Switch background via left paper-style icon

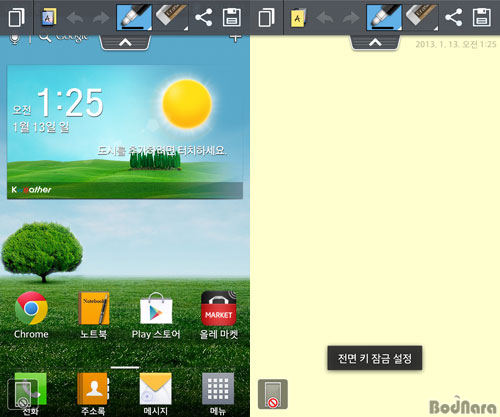(x=49, y=17)
